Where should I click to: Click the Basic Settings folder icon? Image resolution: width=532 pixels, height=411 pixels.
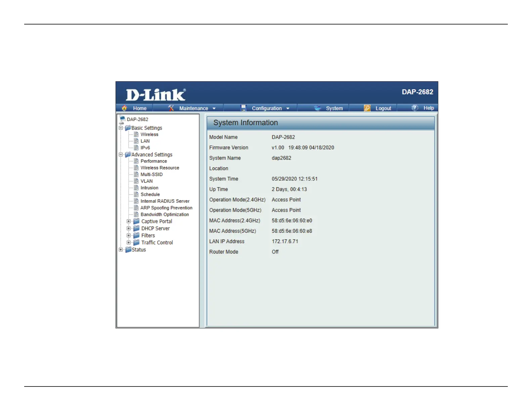(128, 128)
